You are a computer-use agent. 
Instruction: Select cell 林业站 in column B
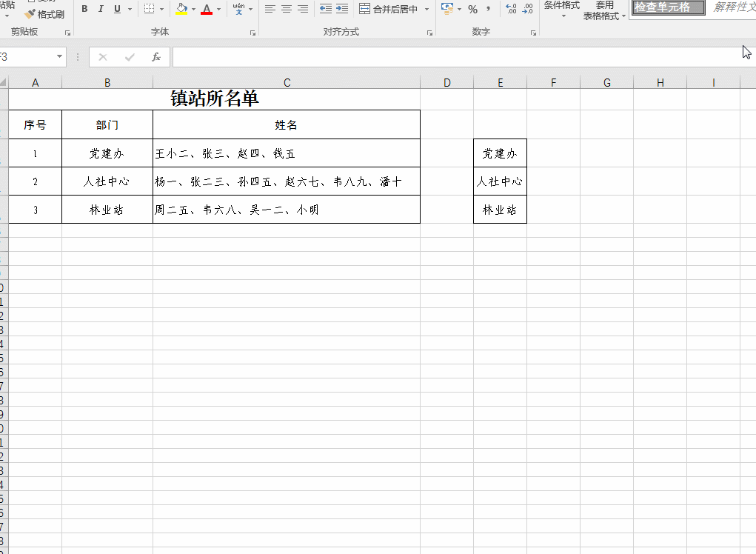pyautogui.click(x=107, y=210)
